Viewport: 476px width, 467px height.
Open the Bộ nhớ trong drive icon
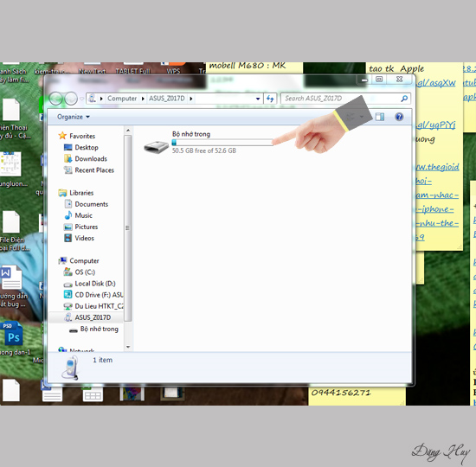(x=156, y=147)
